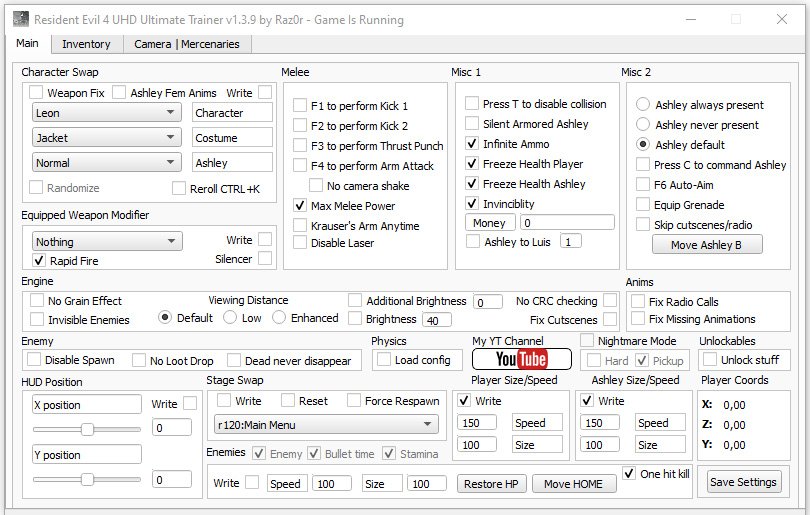Select Ashley always present radio button

coord(643,104)
